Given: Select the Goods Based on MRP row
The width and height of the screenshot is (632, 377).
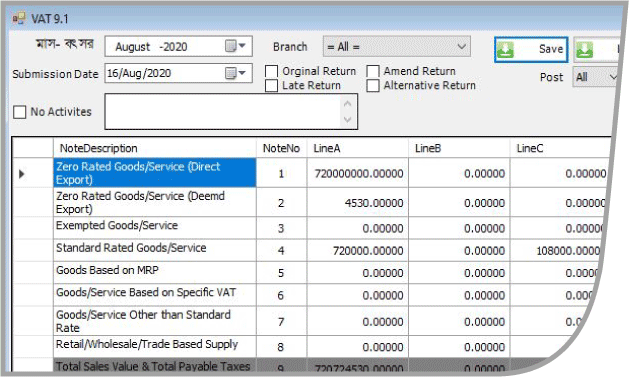Looking at the screenshot, I should pos(155,273).
